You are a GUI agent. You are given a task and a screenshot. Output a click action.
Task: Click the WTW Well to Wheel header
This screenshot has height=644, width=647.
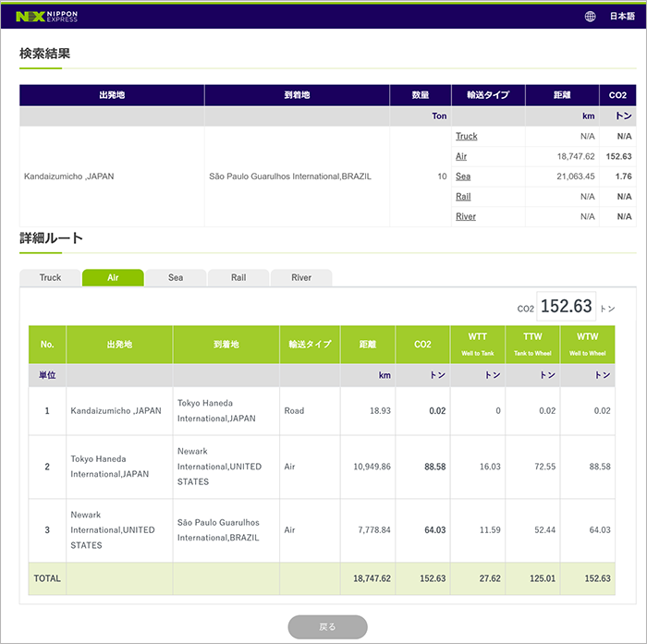click(587, 344)
